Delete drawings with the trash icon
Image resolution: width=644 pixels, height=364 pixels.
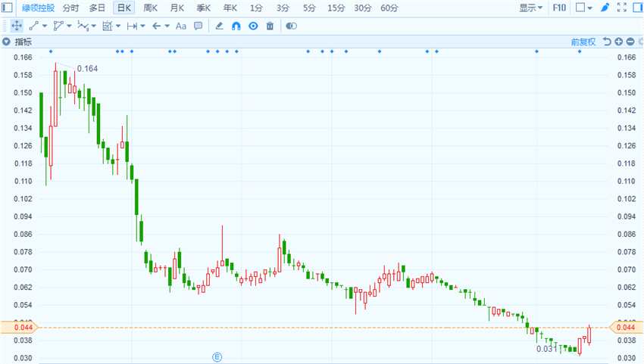pos(270,26)
